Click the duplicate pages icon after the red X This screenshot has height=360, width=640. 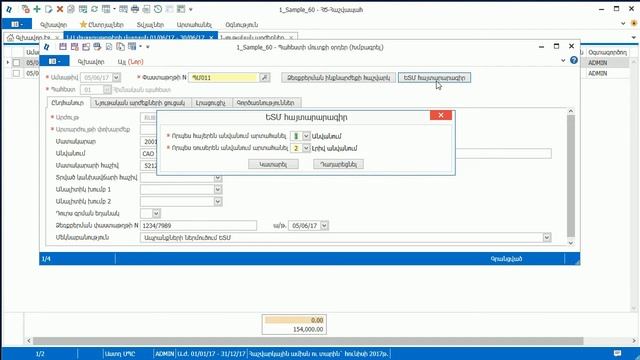[x=71, y=9]
